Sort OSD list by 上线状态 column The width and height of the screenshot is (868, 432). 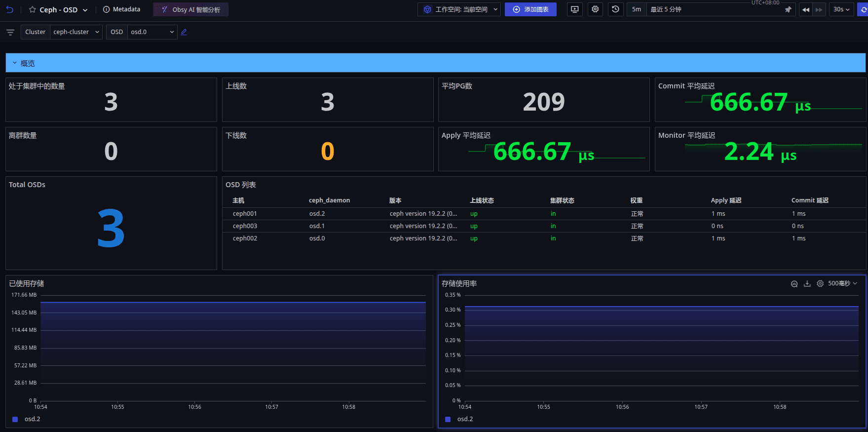coord(482,200)
